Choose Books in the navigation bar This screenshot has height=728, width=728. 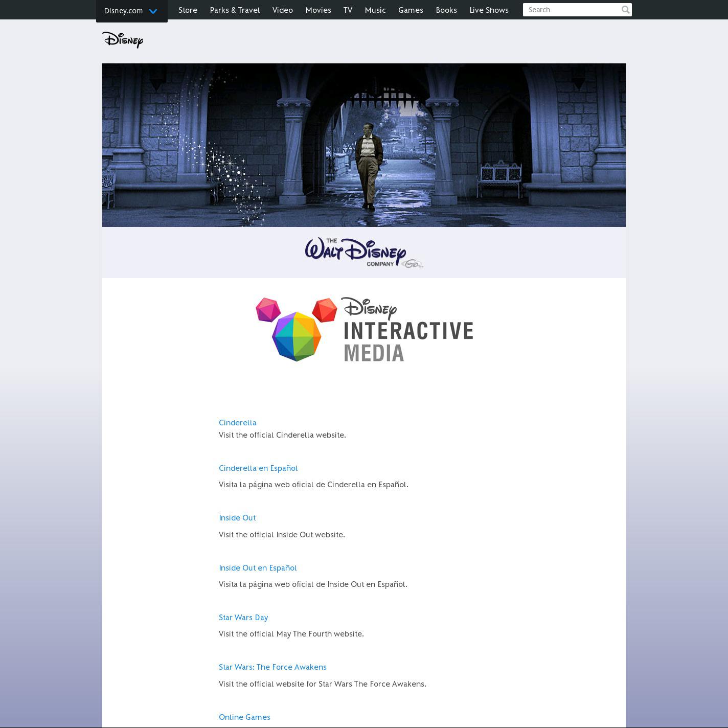coord(446,10)
